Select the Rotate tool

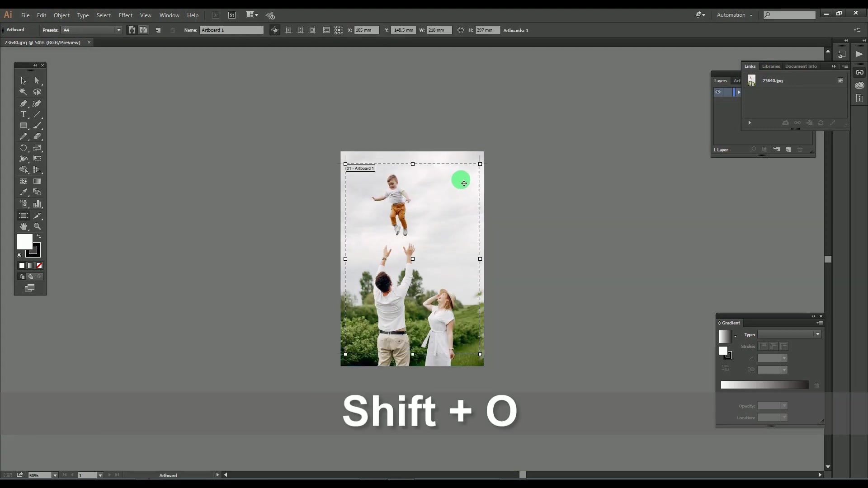coord(24,148)
